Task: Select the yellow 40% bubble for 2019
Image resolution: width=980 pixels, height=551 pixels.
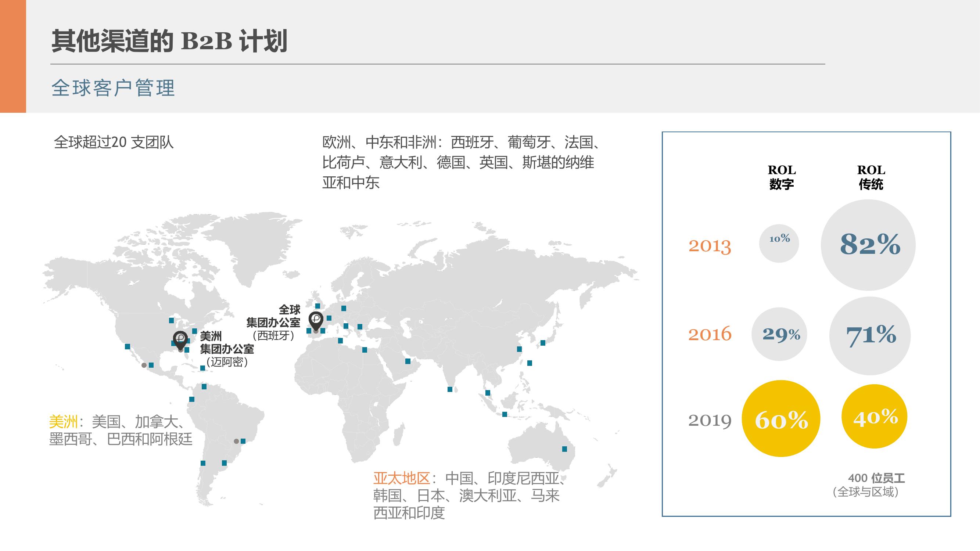Action: (x=875, y=417)
